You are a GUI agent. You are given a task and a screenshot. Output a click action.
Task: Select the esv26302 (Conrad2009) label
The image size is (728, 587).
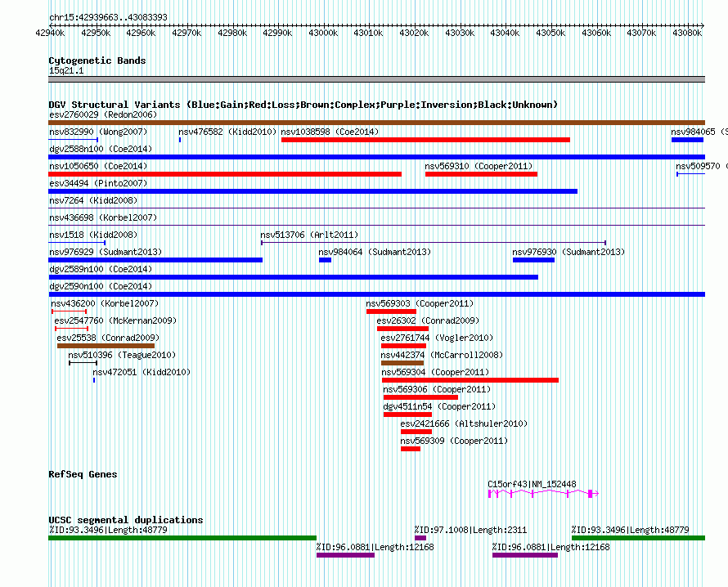pyautogui.click(x=428, y=320)
